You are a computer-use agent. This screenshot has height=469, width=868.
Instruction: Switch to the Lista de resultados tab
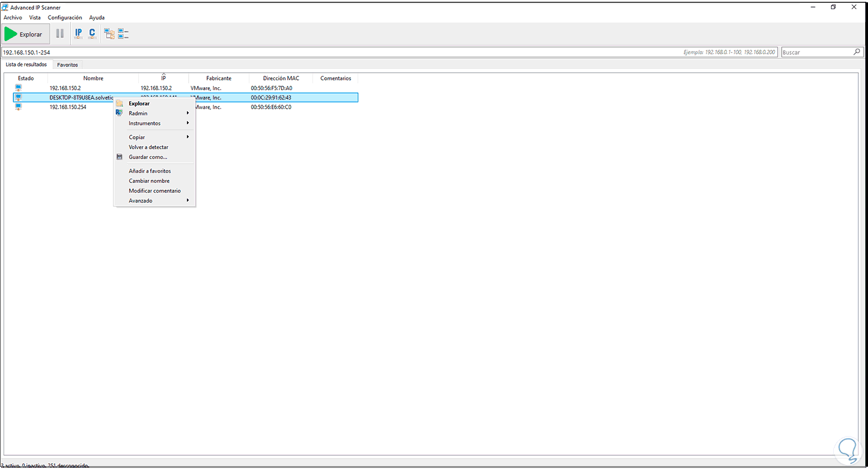[x=27, y=64]
